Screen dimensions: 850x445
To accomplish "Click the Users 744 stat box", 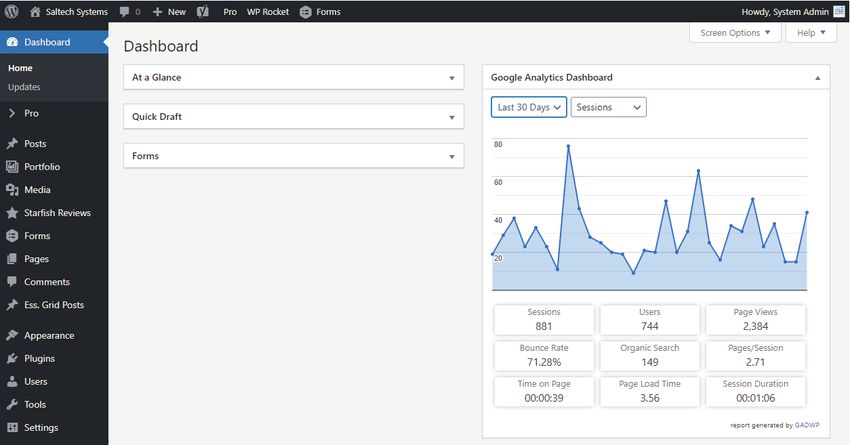I will 649,319.
